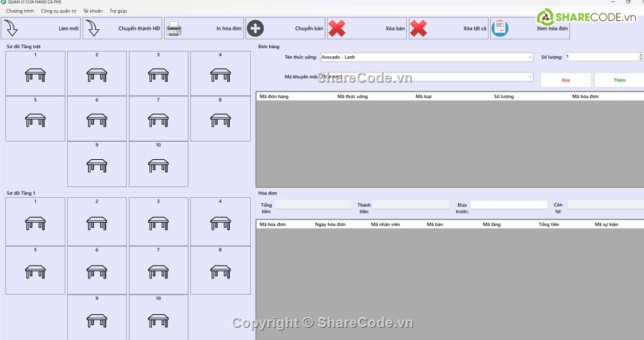Screen dimensions: 644x340
Task: Open the Tên thức uống dropdown
Action: 529,58
